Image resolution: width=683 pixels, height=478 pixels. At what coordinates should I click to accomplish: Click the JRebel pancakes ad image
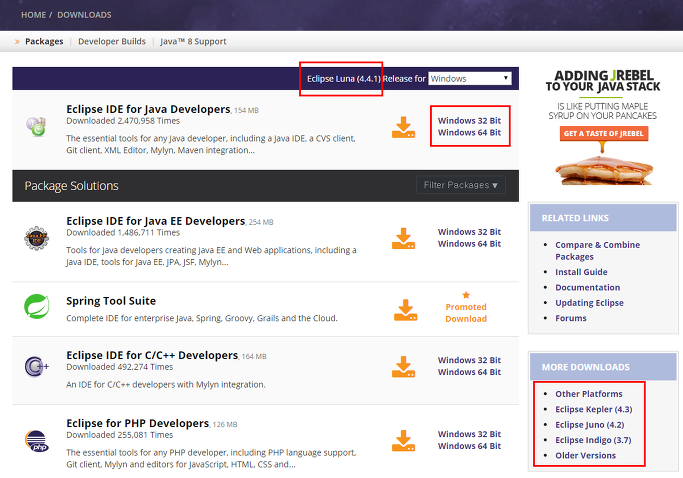pyautogui.click(x=603, y=169)
